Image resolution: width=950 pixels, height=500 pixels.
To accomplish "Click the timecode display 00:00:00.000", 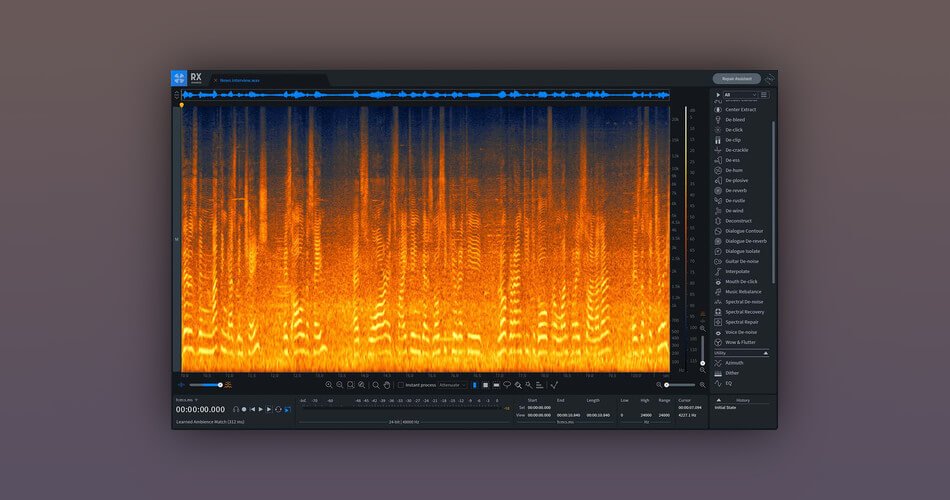I will (x=201, y=410).
